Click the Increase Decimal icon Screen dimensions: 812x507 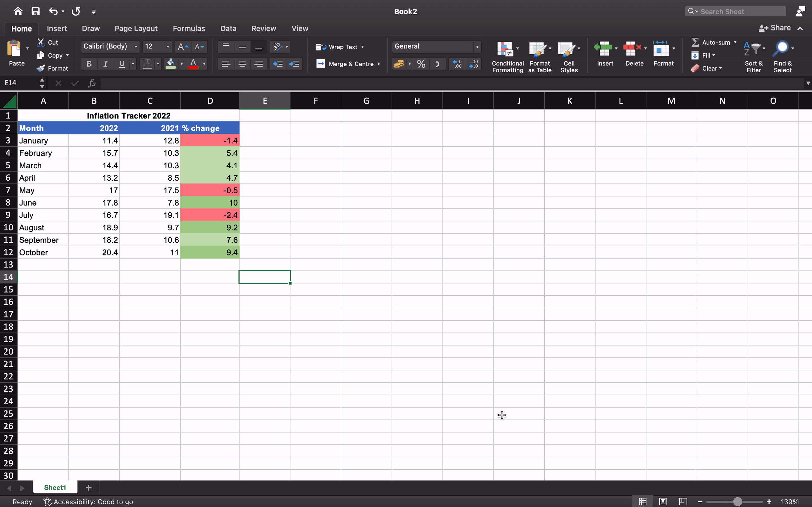point(457,64)
